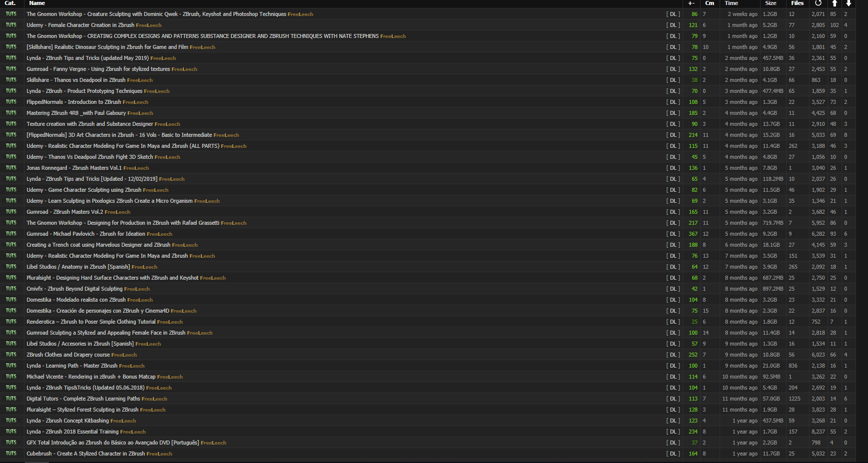Click TUTS icon for Skillshare Thanos vs Deadpool
Viewport: 868px width, 463px height.
pyautogui.click(x=11, y=80)
